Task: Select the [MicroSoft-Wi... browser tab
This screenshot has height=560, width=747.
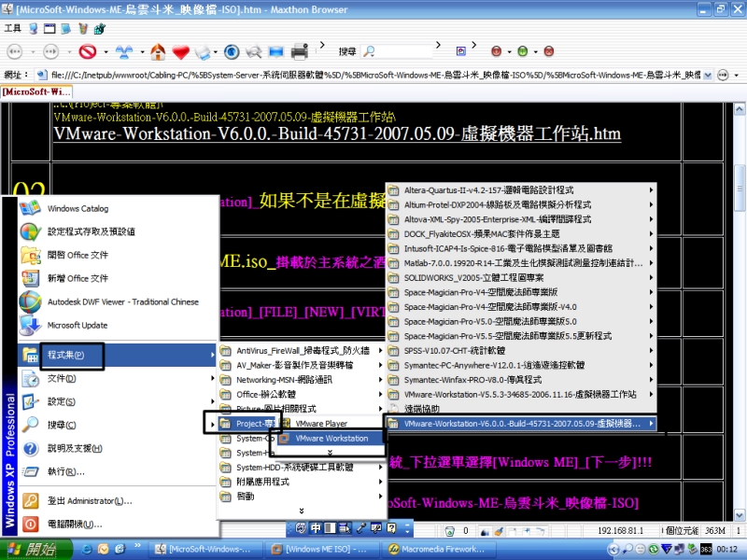Action: click(x=36, y=91)
